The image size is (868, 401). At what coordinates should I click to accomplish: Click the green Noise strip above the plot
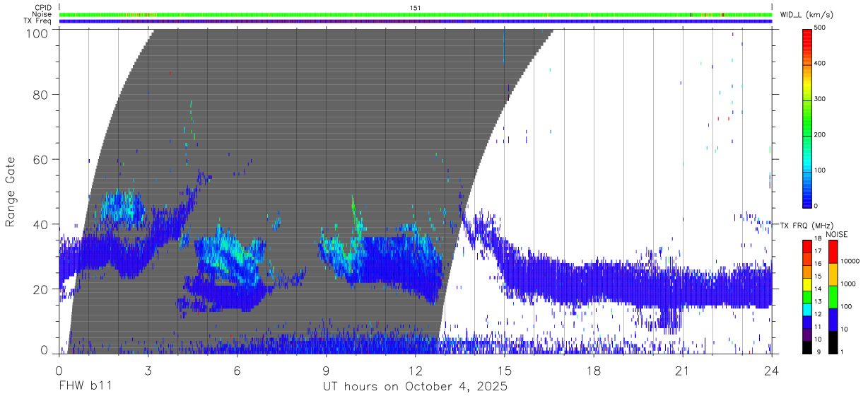[416, 14]
